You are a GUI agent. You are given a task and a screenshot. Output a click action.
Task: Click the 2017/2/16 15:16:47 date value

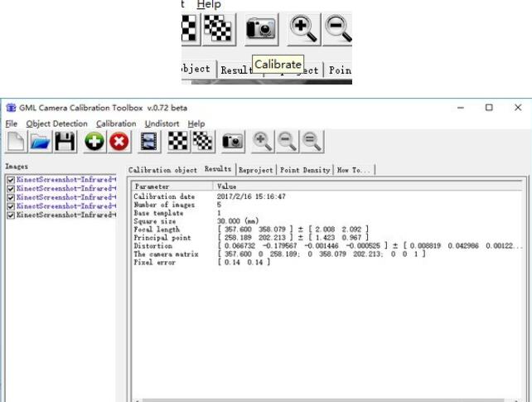tap(251, 196)
